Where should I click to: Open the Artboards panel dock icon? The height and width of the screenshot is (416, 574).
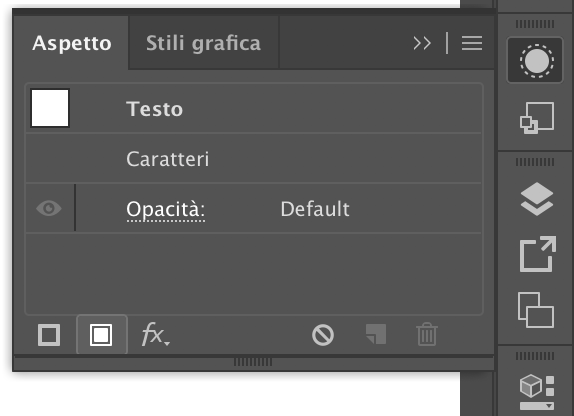(536, 310)
